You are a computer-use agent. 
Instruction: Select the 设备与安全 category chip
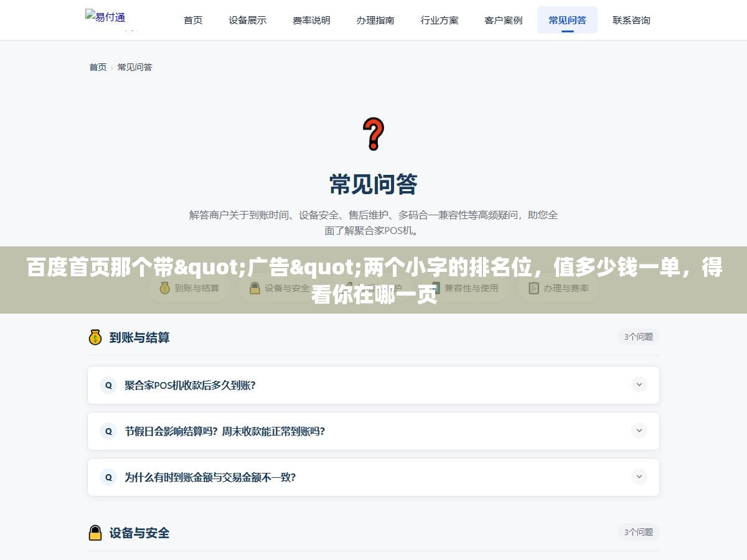click(279, 288)
